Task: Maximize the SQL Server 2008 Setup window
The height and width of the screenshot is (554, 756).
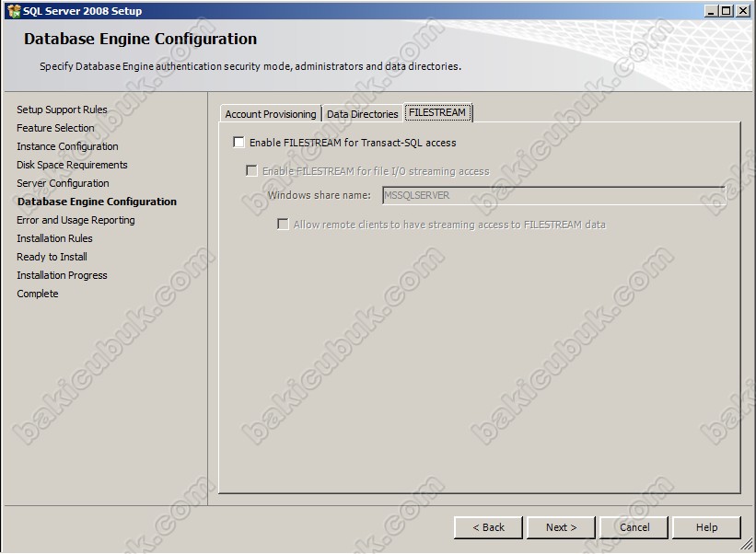Action: point(726,11)
